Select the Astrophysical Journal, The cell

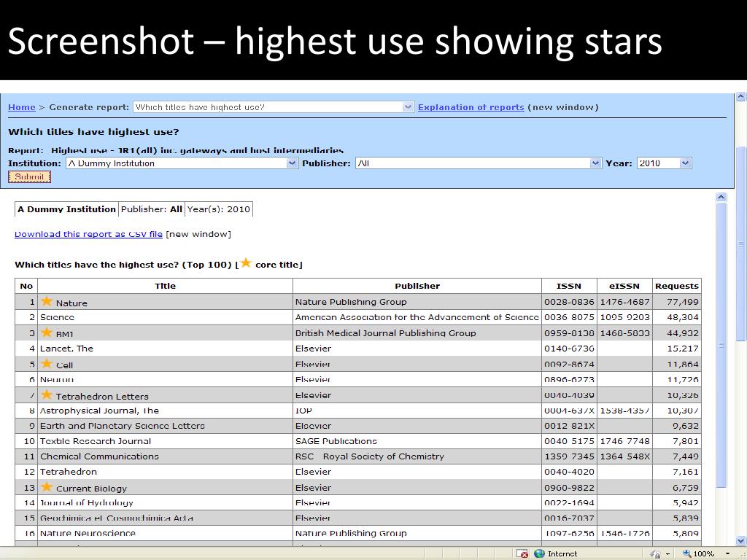(166, 411)
